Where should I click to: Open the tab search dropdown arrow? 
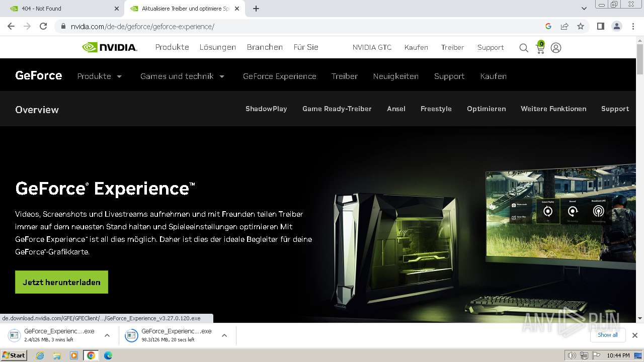click(x=584, y=9)
